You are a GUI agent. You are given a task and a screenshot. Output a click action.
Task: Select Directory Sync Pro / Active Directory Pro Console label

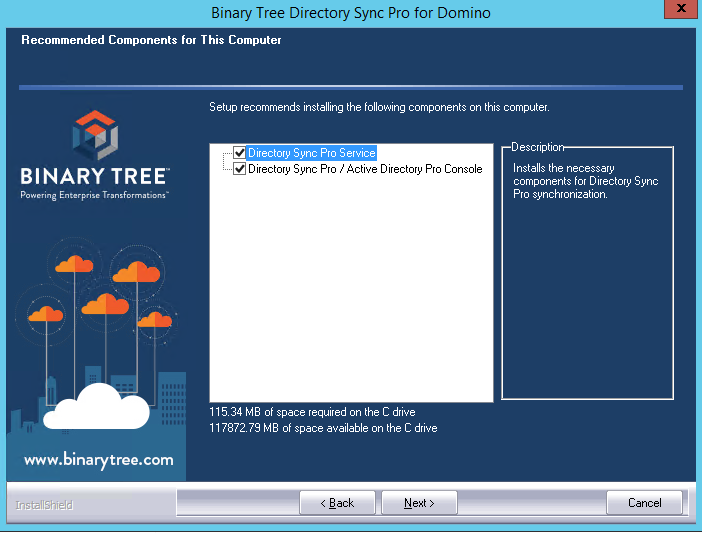click(x=365, y=169)
